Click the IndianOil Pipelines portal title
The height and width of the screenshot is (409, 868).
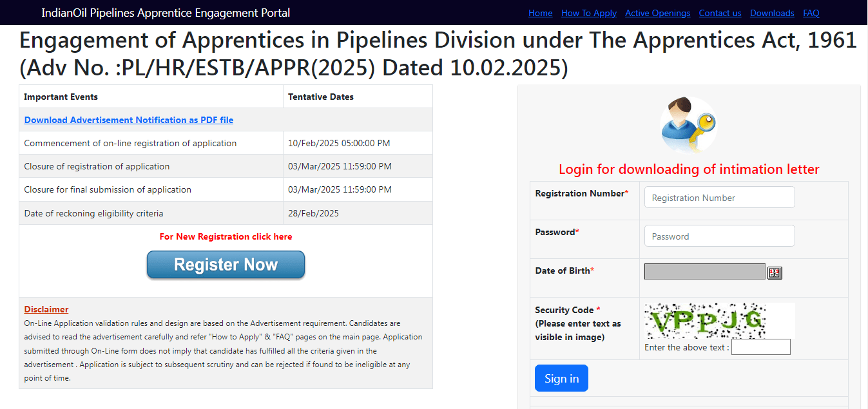click(x=166, y=13)
